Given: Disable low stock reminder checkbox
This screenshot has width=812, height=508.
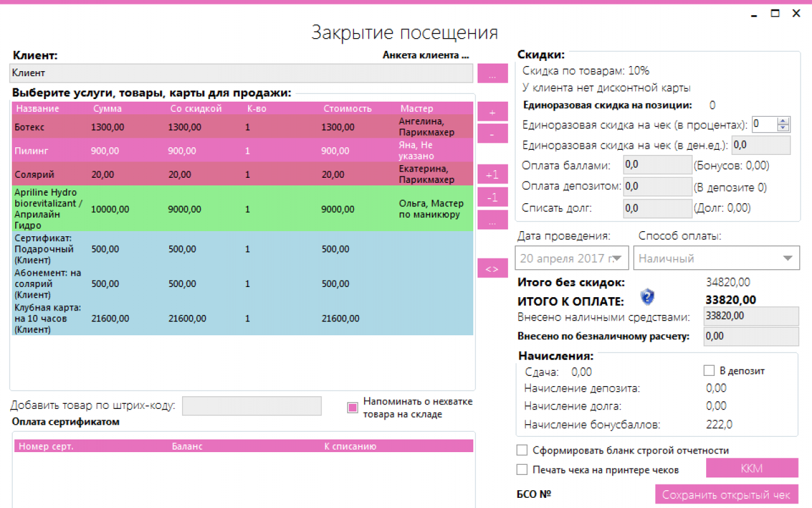Looking at the screenshot, I should click(x=353, y=408).
